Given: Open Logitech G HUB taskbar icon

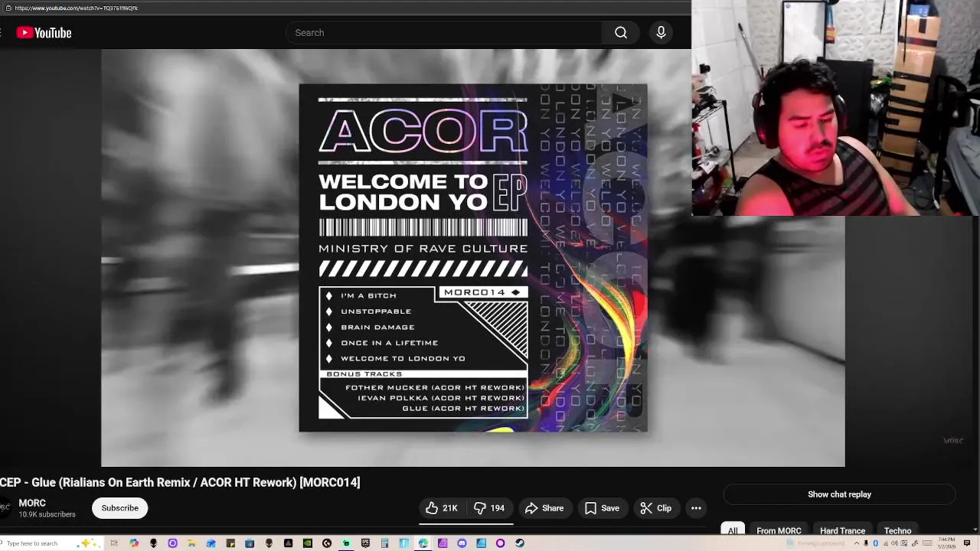Looking at the screenshot, I should 327,543.
